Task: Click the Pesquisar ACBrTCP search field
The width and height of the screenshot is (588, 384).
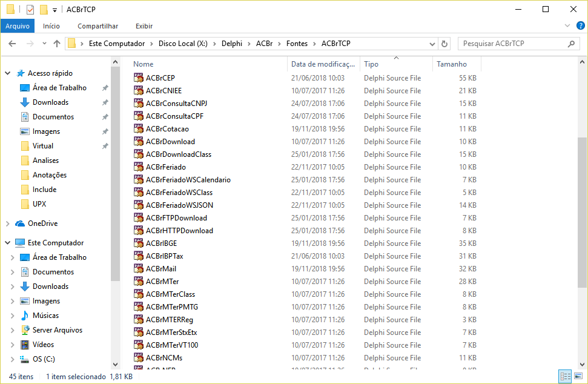Action: 514,44
